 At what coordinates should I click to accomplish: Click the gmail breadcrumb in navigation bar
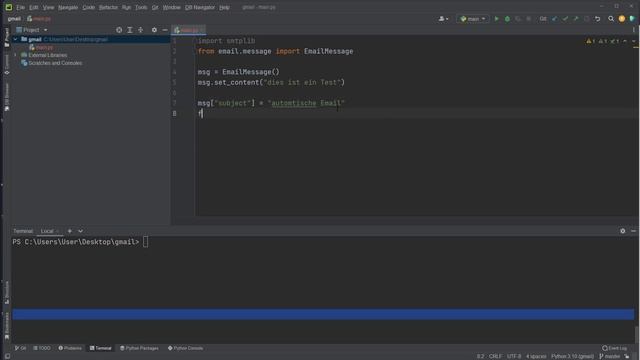(x=14, y=19)
